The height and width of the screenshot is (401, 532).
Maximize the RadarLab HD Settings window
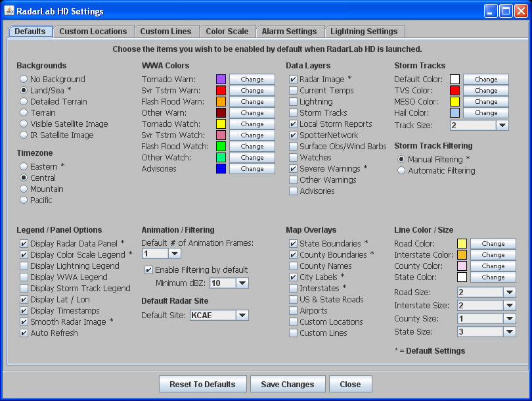(x=506, y=11)
